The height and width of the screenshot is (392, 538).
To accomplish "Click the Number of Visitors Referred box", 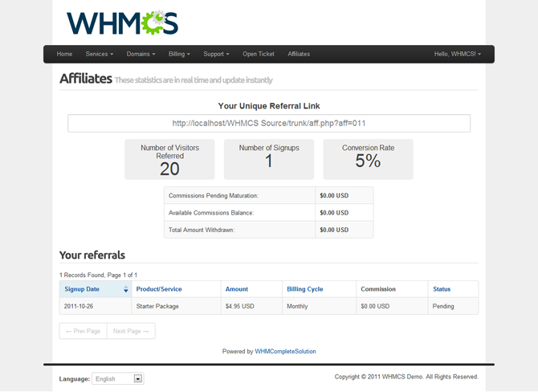I will (x=170, y=159).
